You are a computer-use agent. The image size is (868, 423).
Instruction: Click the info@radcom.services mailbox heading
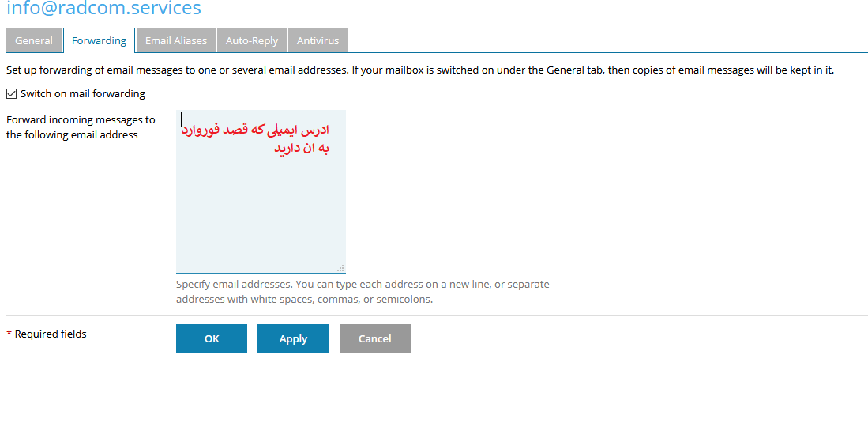[x=103, y=9]
